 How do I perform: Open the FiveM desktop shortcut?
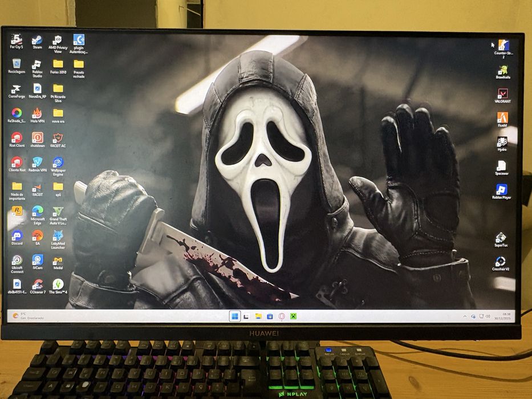click(x=502, y=120)
